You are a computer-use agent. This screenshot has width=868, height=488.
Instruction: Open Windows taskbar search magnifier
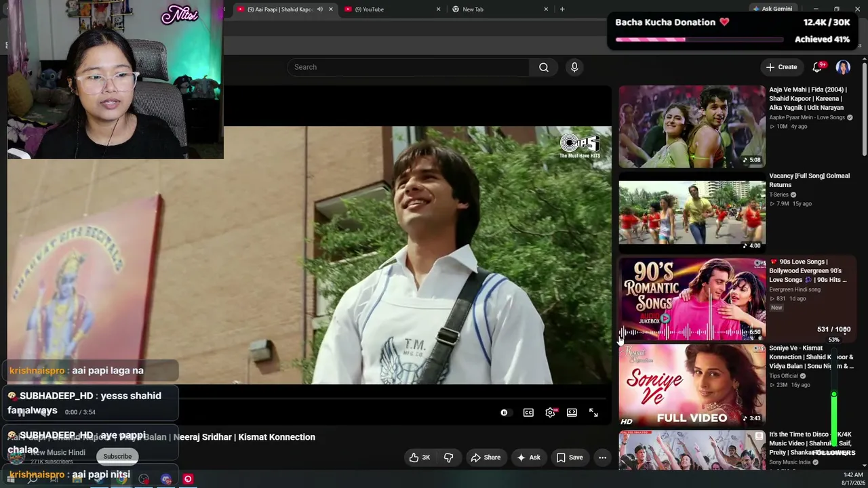[x=32, y=479]
